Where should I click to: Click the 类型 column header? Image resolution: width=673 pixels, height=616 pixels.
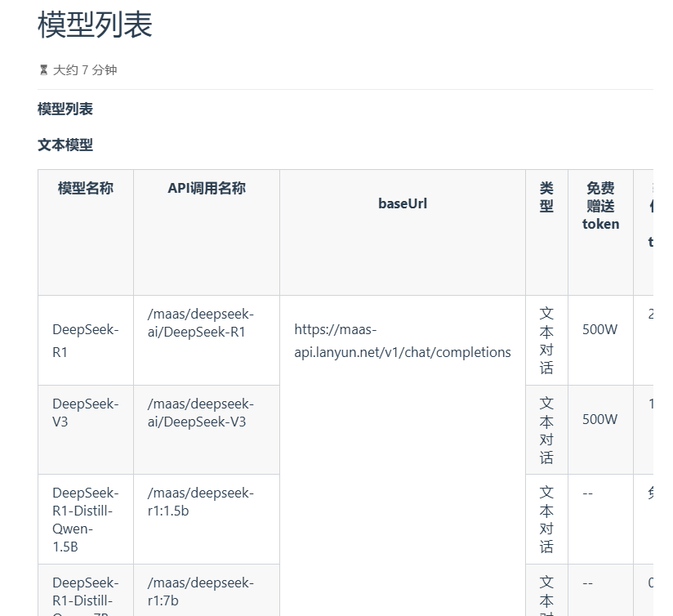coord(546,197)
